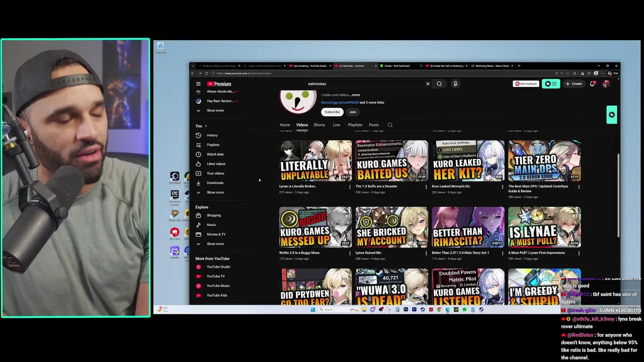Open the discord.gg channel link

(340, 103)
